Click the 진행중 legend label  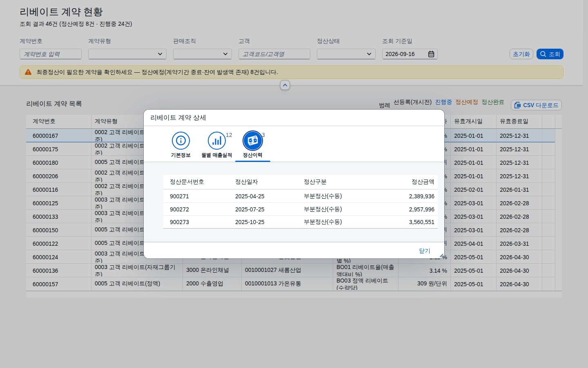pos(443,102)
